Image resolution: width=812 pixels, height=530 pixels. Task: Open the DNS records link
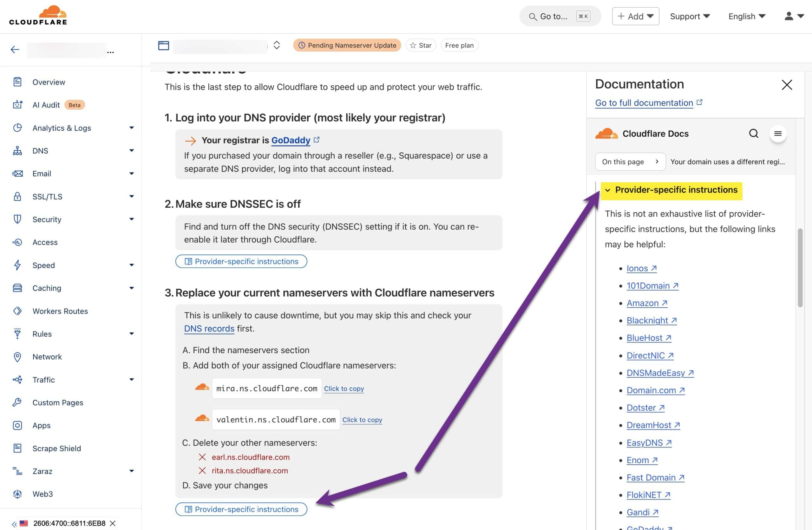click(209, 329)
